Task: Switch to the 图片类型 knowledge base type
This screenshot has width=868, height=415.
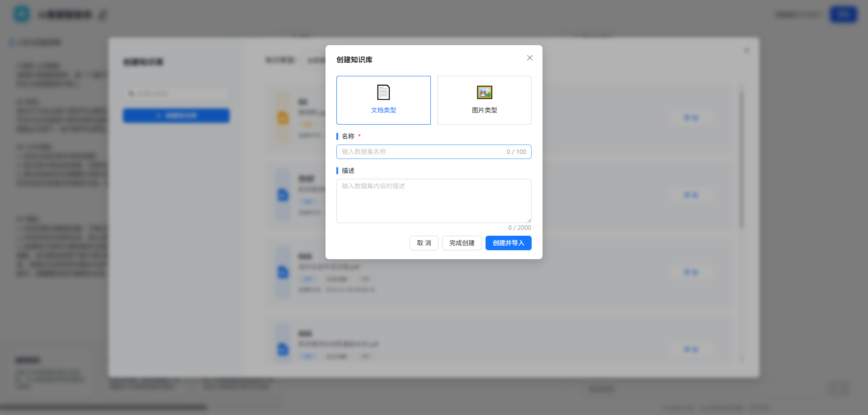Action: (x=484, y=100)
